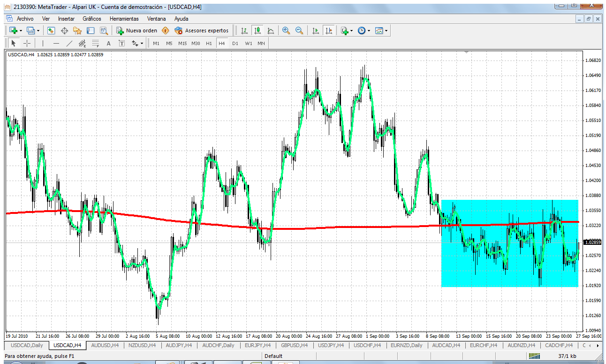
Task: Expand the Templates dropdown arrow
Action: tap(387, 30)
